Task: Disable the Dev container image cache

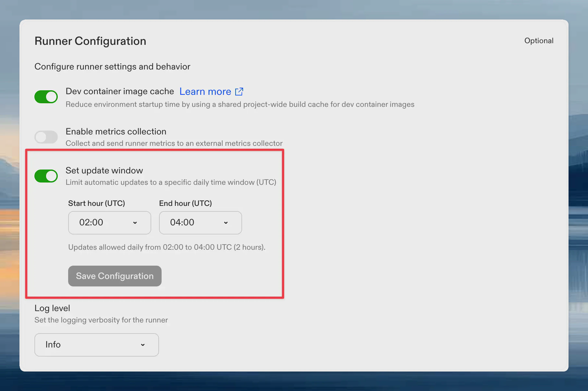Action: (x=46, y=96)
